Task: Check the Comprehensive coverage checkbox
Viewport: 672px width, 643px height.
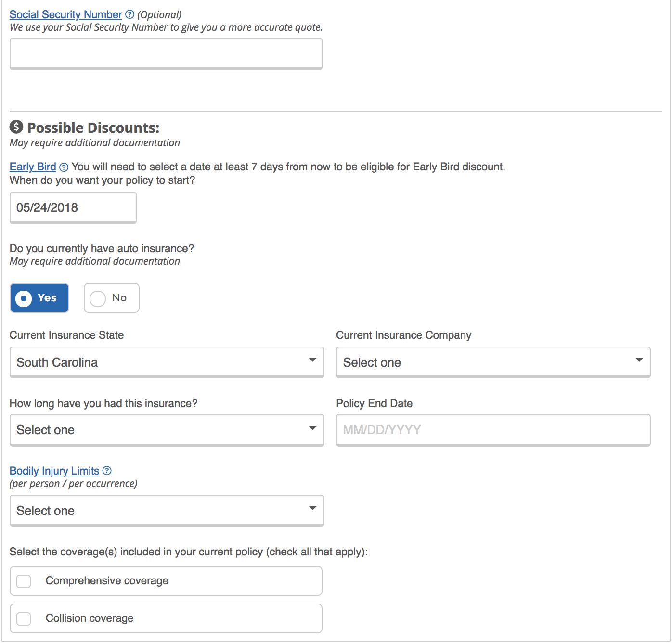Action: (24, 581)
